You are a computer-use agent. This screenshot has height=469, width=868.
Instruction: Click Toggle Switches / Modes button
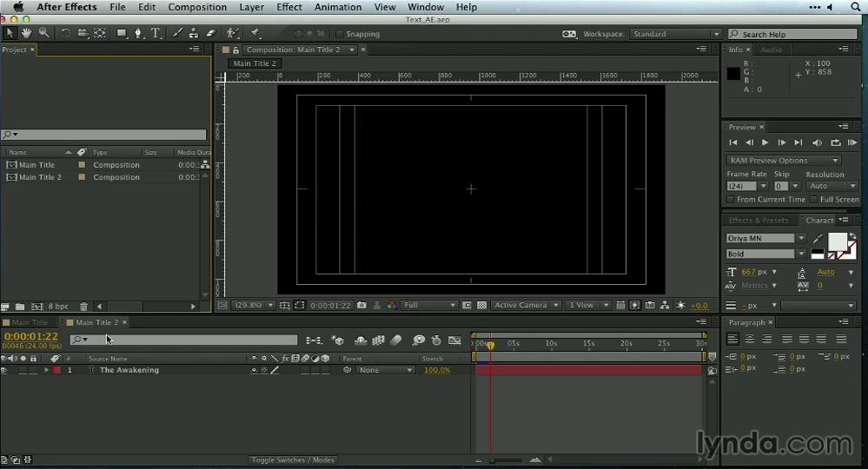(x=292, y=460)
